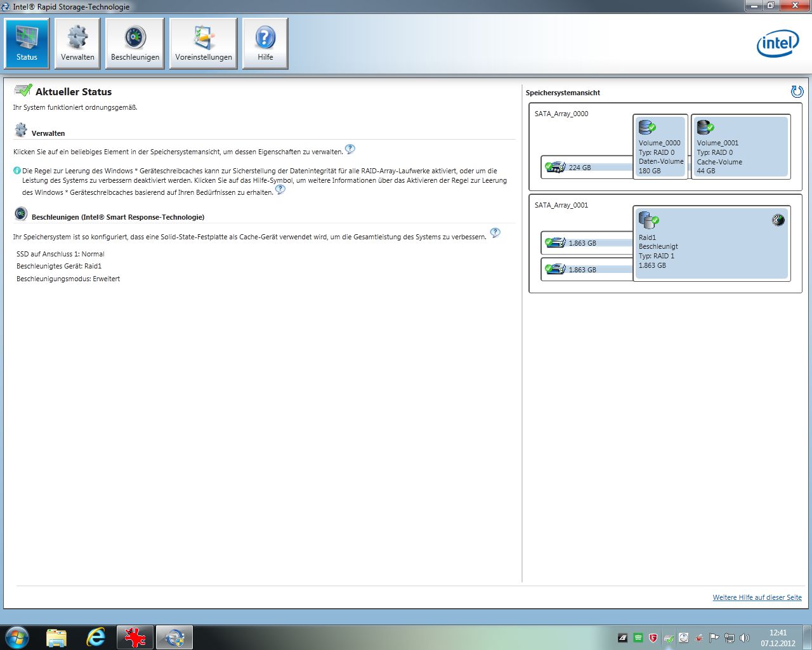The width and height of the screenshot is (812, 650).
Task: Click the taskbar clock 12:41
Action: pyautogui.click(x=778, y=638)
